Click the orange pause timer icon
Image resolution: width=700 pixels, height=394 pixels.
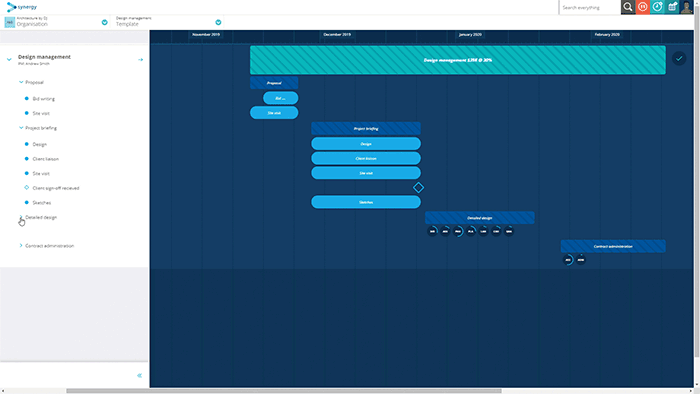pyautogui.click(x=642, y=7)
